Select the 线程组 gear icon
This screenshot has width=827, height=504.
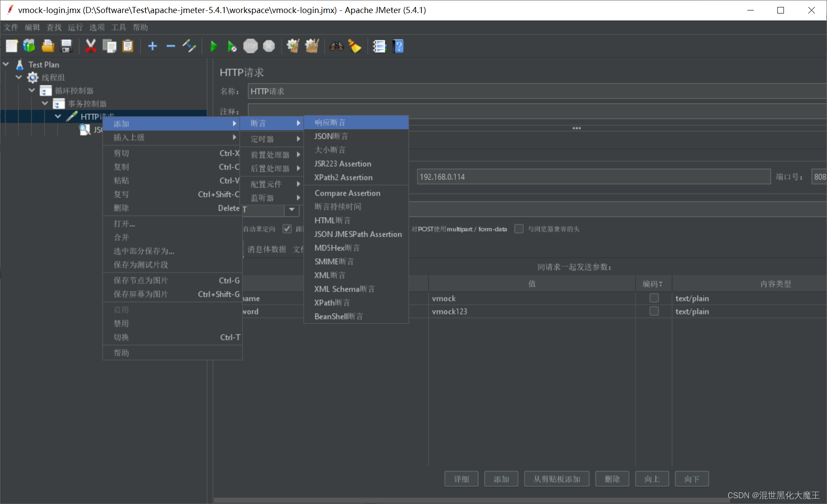point(33,77)
